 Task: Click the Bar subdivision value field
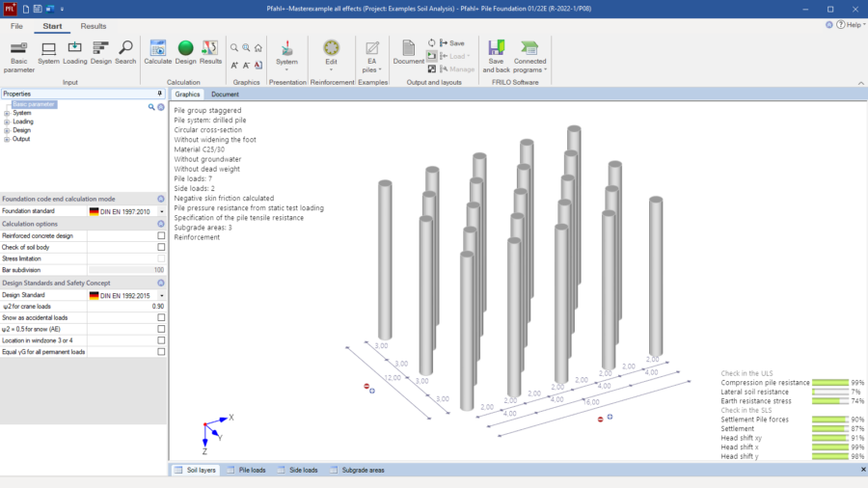click(126, 270)
